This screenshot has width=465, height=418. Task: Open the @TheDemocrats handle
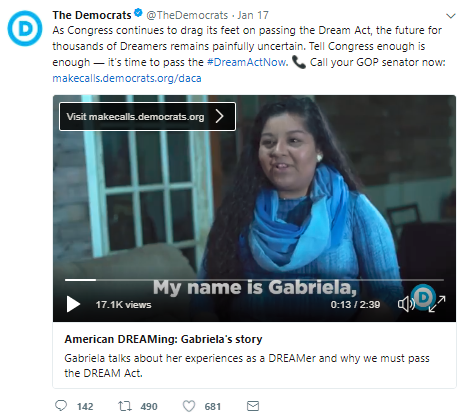tap(187, 15)
